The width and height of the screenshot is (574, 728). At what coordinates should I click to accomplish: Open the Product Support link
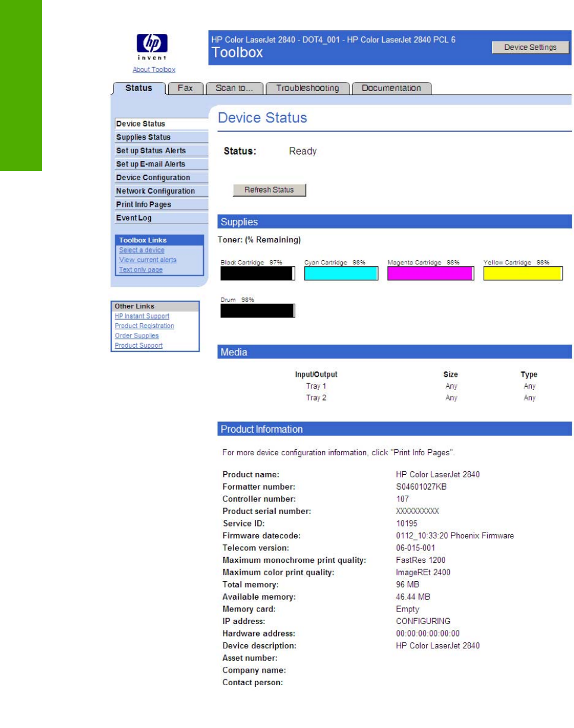[x=138, y=345]
